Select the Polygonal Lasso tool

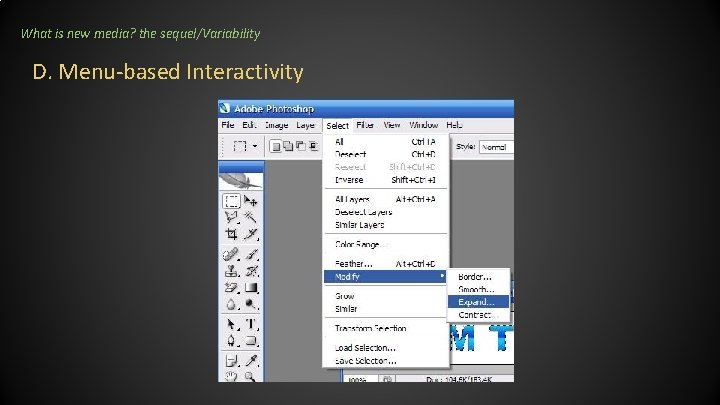(x=231, y=218)
